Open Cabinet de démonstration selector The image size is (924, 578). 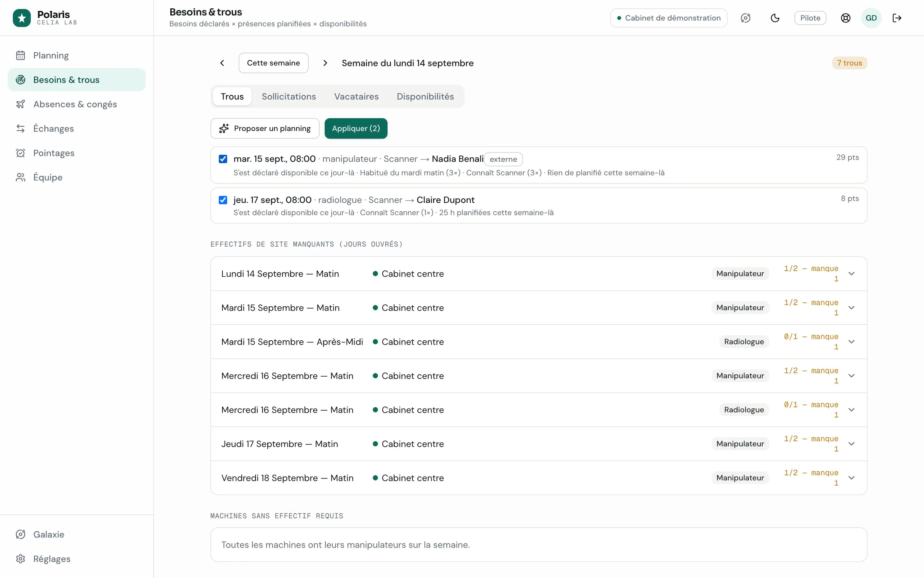[x=669, y=18]
